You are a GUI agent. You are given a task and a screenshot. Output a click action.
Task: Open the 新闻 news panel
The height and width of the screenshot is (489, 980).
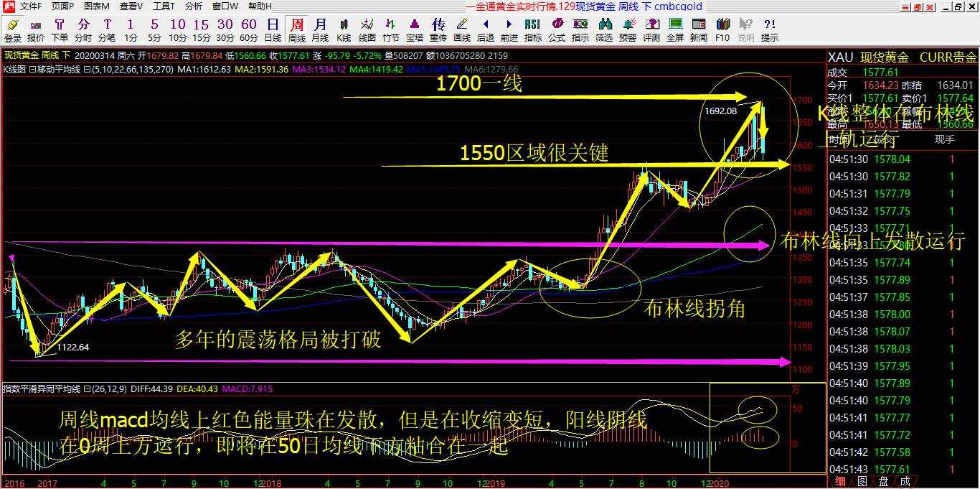[699, 30]
